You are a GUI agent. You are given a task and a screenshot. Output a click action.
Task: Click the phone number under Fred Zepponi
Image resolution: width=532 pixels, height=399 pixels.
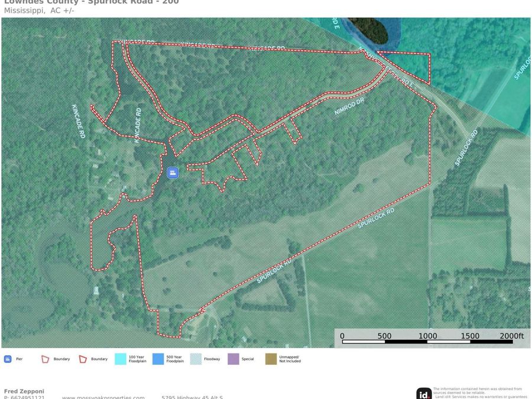tap(24, 397)
